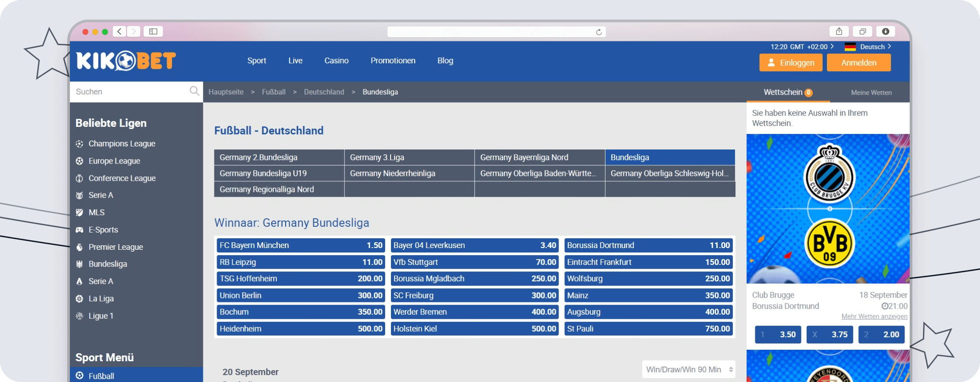Click the browser tabs overview icon
This screenshot has width=980, height=382.
pyautogui.click(x=862, y=31)
